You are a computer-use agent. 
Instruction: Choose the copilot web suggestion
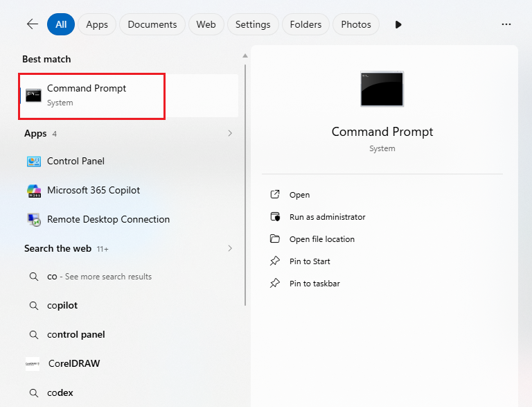130,305
